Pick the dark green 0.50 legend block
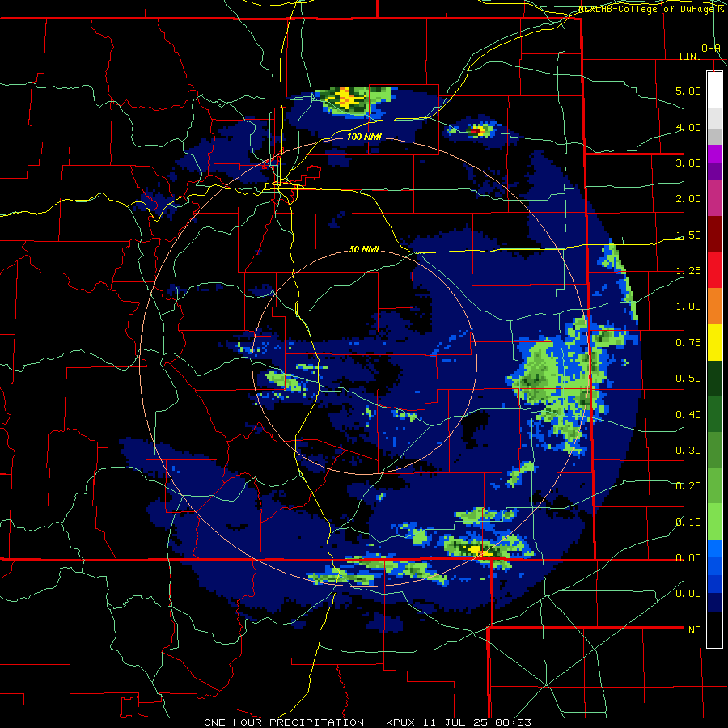Viewport: 728px width, 728px height. click(x=714, y=379)
